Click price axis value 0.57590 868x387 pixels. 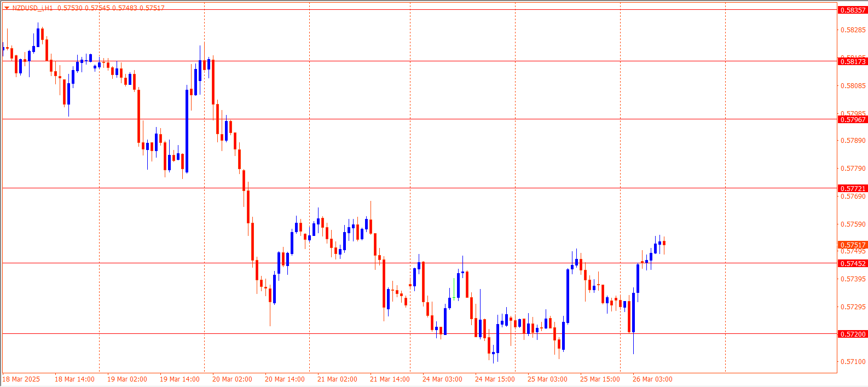click(853, 224)
